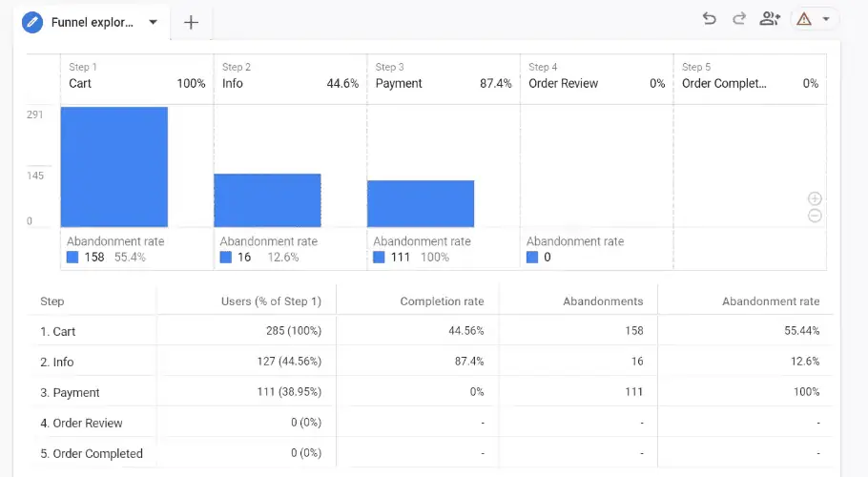Add a new exploration tab with plus
The image size is (868, 477).
191,22
